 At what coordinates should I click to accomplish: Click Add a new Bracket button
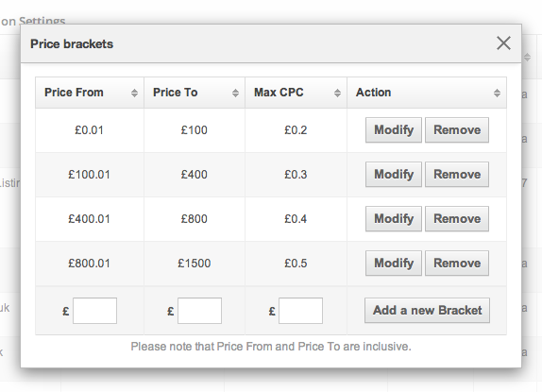pyautogui.click(x=427, y=311)
